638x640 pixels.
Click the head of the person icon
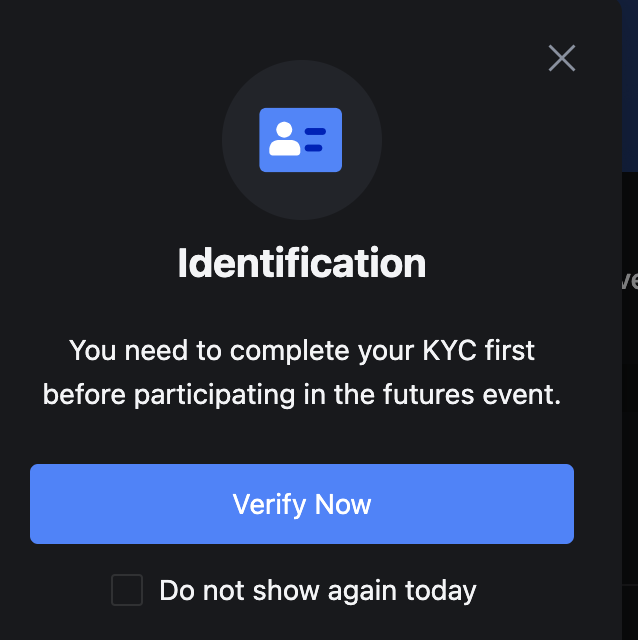(x=284, y=129)
